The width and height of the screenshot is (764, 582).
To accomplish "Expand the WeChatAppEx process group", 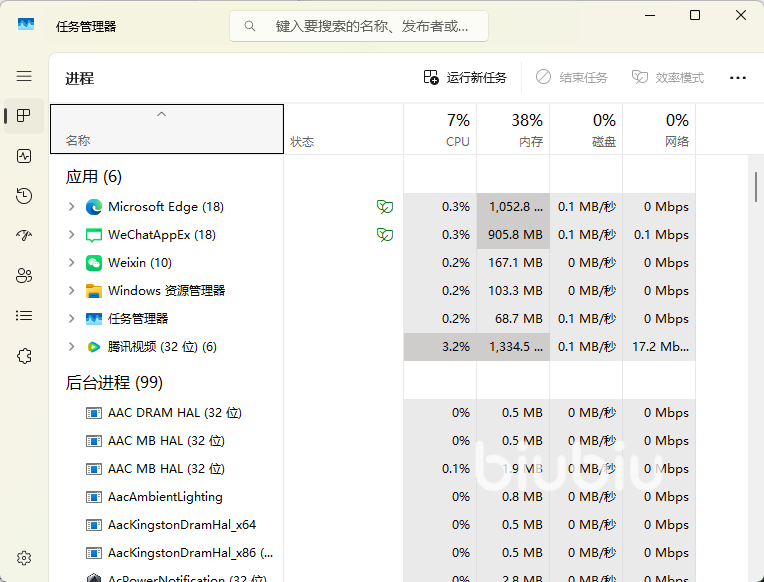I will (x=71, y=235).
